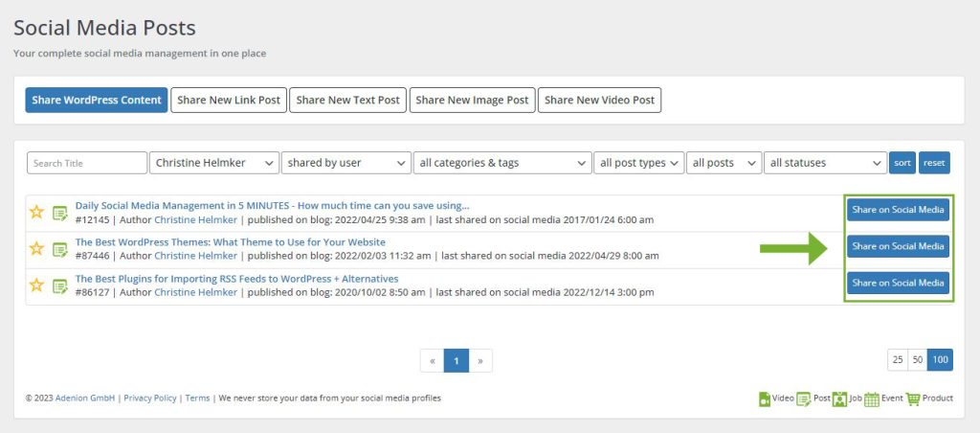The width and height of the screenshot is (980, 433).
Task: Share Daily Social Media Management post on social media
Action: point(898,210)
